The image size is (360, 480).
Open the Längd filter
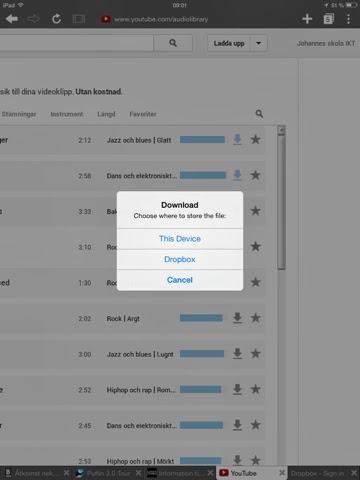tap(106, 114)
